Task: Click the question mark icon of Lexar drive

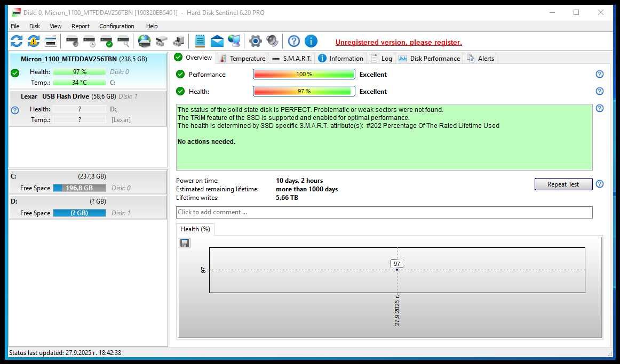Action: (x=15, y=110)
